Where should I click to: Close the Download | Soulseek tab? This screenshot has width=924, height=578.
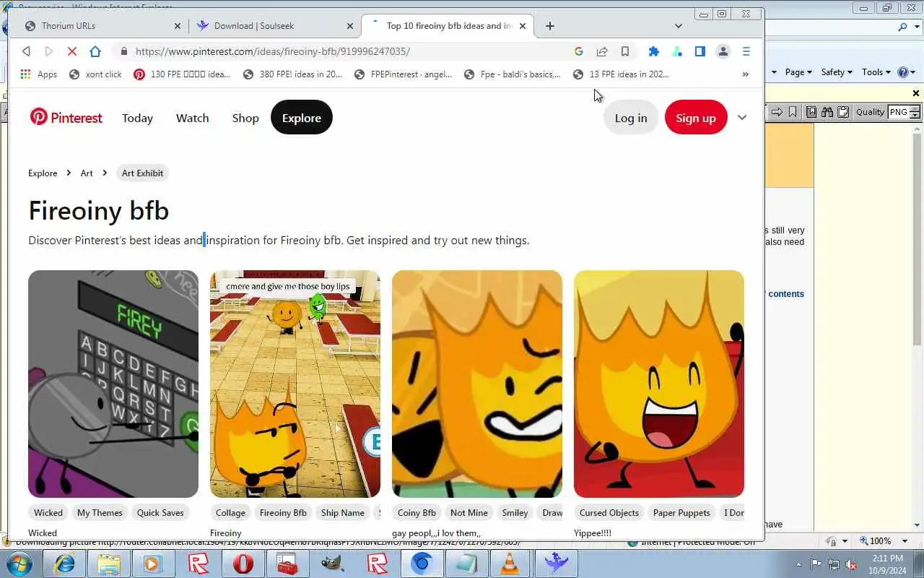pyautogui.click(x=350, y=26)
